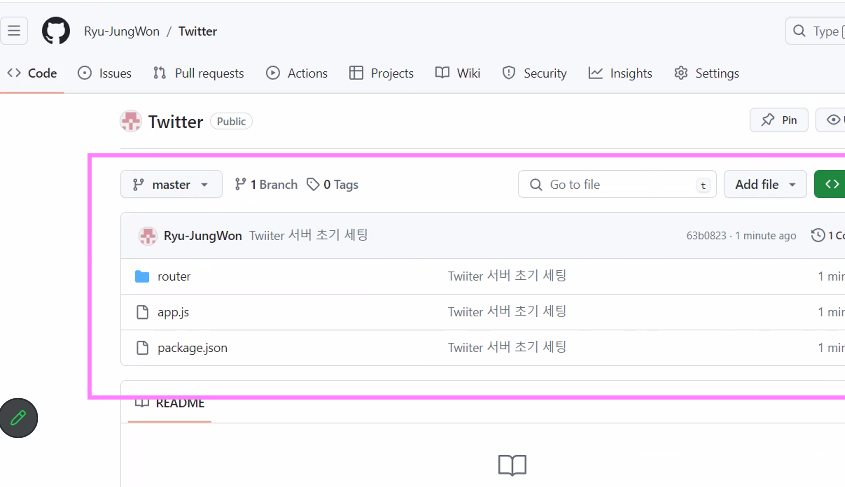
Task: Open package.json row commit message
Action: pos(507,347)
